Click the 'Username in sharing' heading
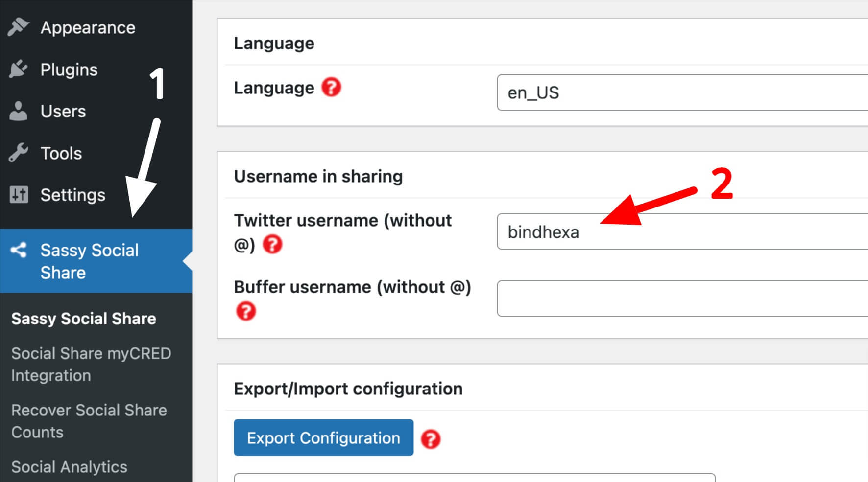868x482 pixels. coord(318,176)
